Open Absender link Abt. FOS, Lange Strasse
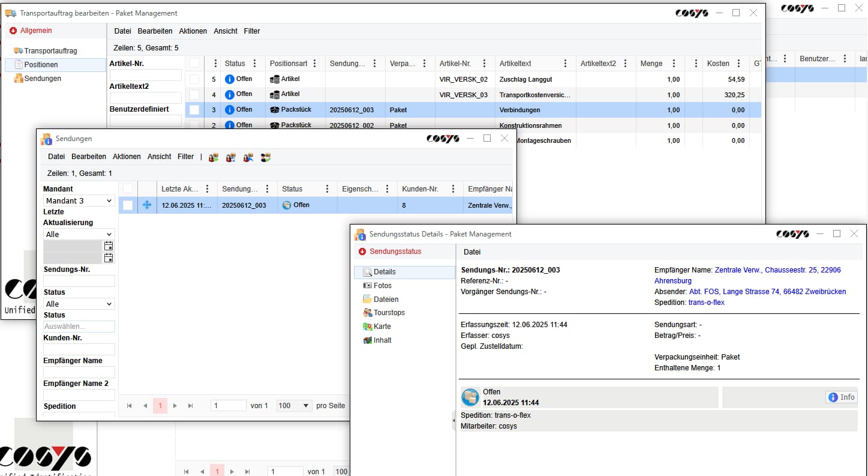This screenshot has height=476, width=868. 767,292
